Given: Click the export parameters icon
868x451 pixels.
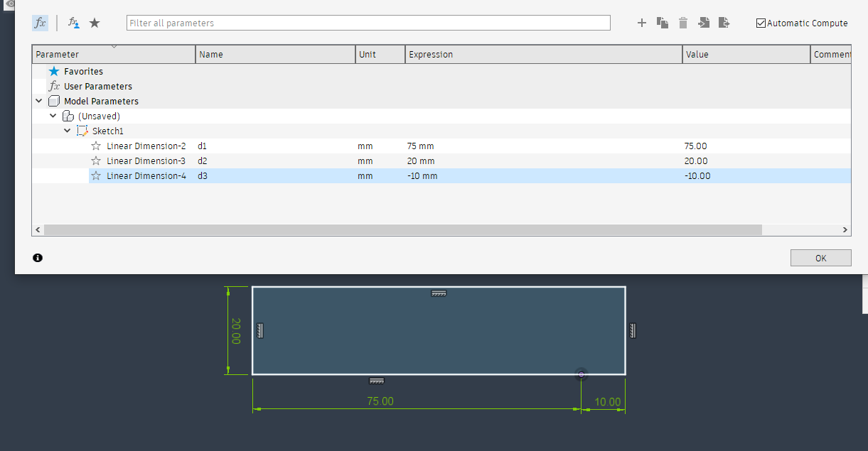Looking at the screenshot, I should coord(724,23).
